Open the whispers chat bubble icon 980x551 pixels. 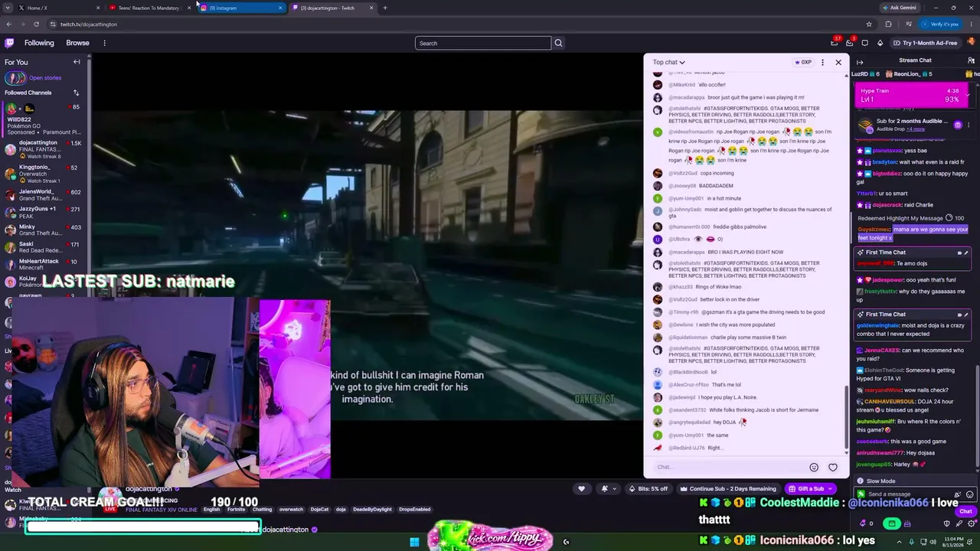(x=864, y=43)
